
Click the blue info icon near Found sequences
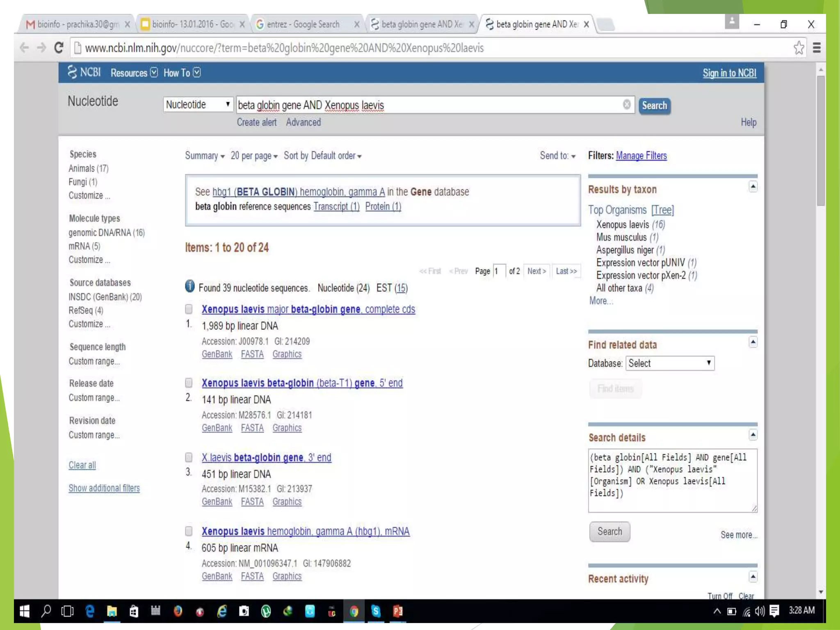(x=189, y=286)
